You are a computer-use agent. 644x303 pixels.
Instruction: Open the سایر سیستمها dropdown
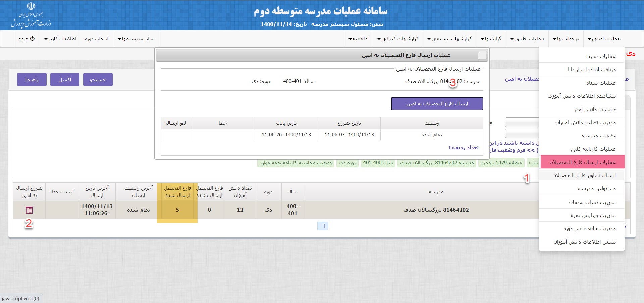coord(136,39)
